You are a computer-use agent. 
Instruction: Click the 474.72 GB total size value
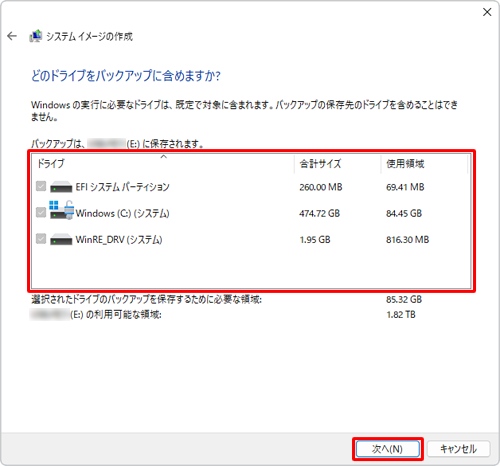(x=319, y=213)
